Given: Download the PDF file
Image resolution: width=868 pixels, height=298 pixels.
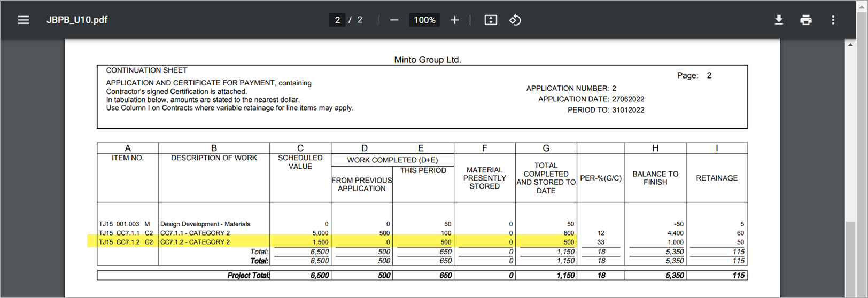Looking at the screenshot, I should (779, 20).
